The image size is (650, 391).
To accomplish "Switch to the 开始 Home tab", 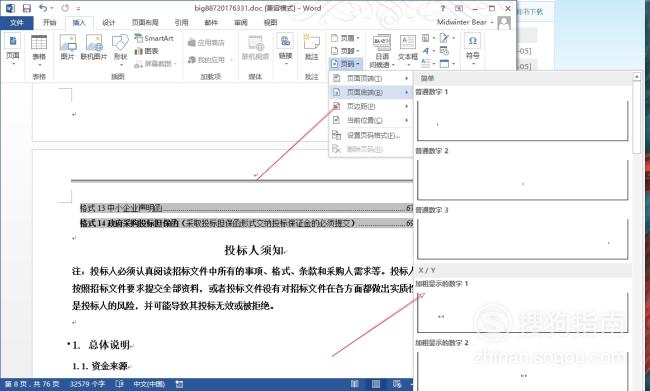I will click(x=49, y=22).
